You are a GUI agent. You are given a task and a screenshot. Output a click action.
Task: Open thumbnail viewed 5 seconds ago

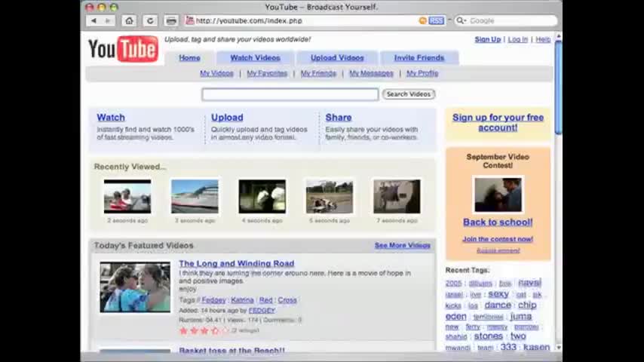[x=330, y=196]
